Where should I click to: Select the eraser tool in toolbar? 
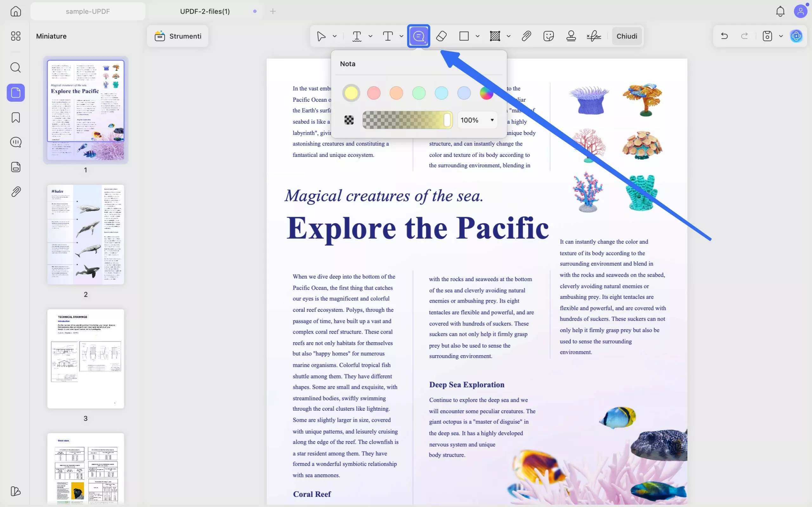click(x=441, y=36)
